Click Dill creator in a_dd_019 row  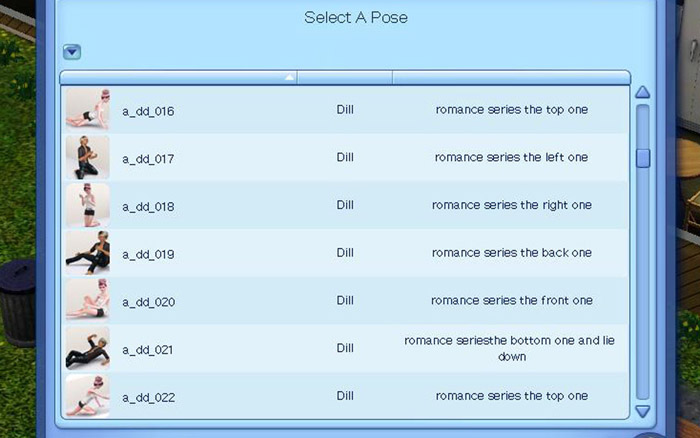(345, 253)
